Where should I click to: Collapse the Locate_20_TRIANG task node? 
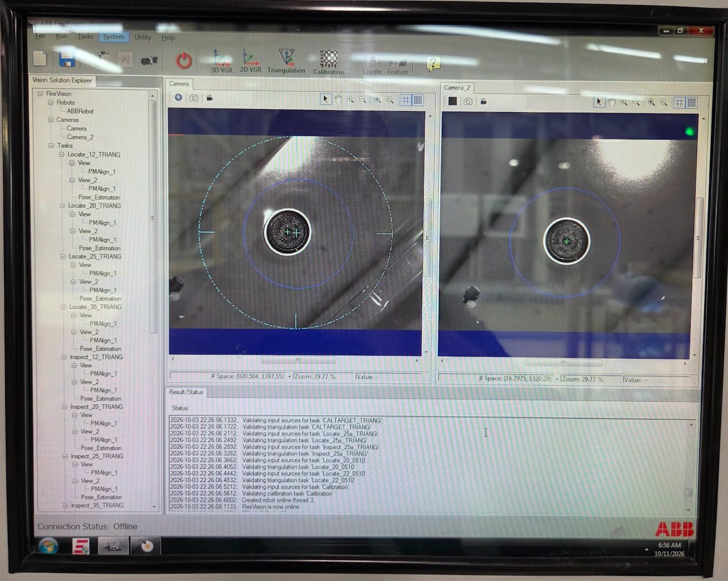click(62, 206)
